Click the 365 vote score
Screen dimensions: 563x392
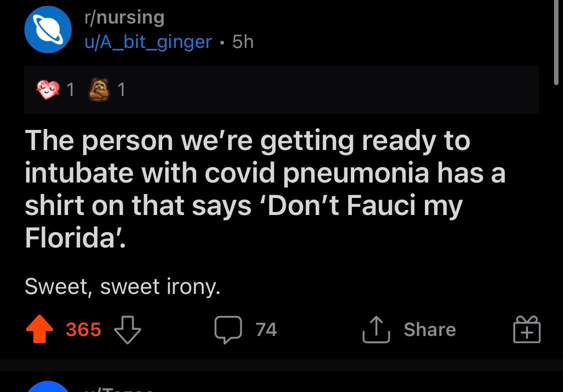pyautogui.click(x=84, y=330)
